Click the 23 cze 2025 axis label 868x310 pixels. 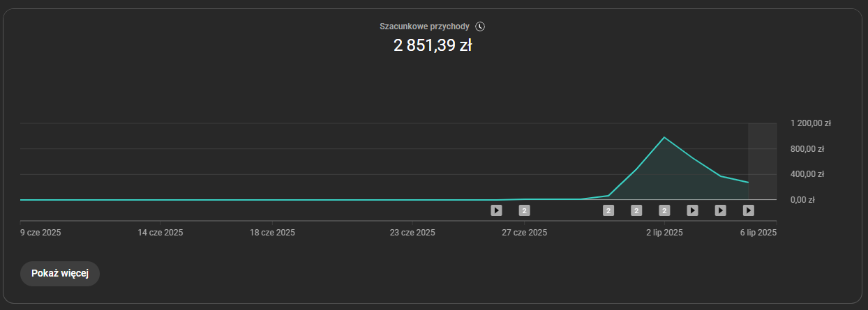(412, 233)
